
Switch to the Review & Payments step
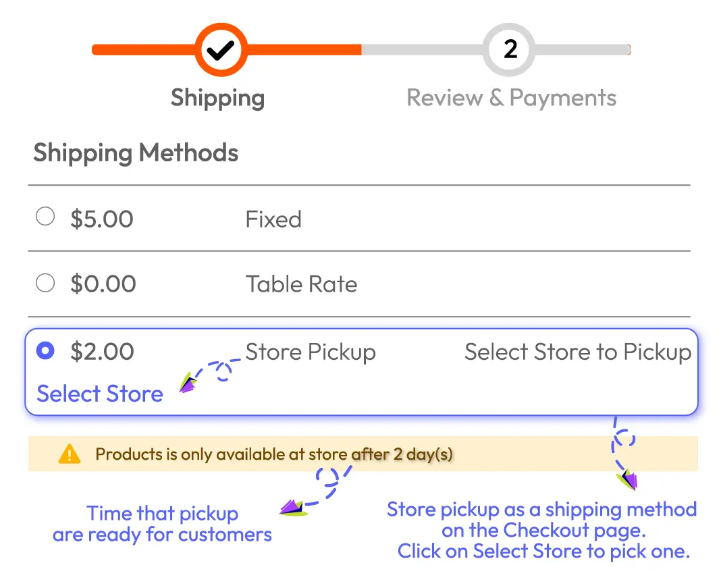coord(511,97)
